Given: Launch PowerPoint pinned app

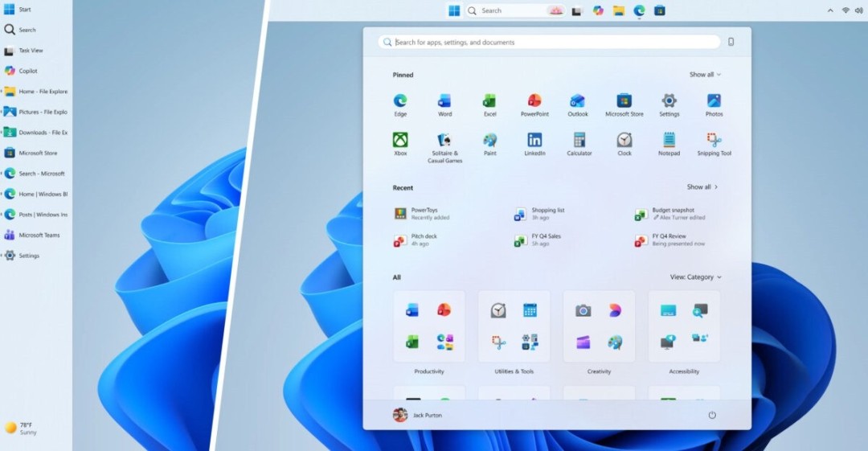Looking at the screenshot, I should (x=534, y=105).
